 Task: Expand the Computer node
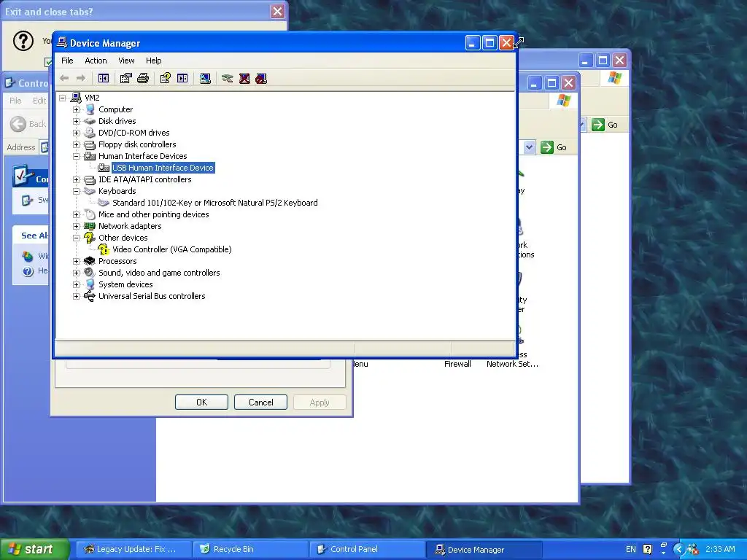pos(76,109)
